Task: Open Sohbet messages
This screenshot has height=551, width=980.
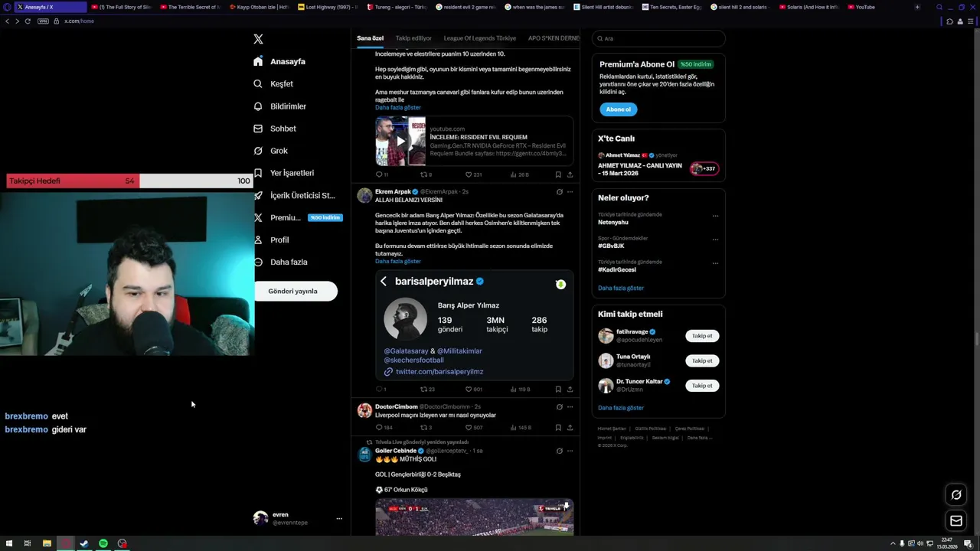Action: click(x=275, y=129)
